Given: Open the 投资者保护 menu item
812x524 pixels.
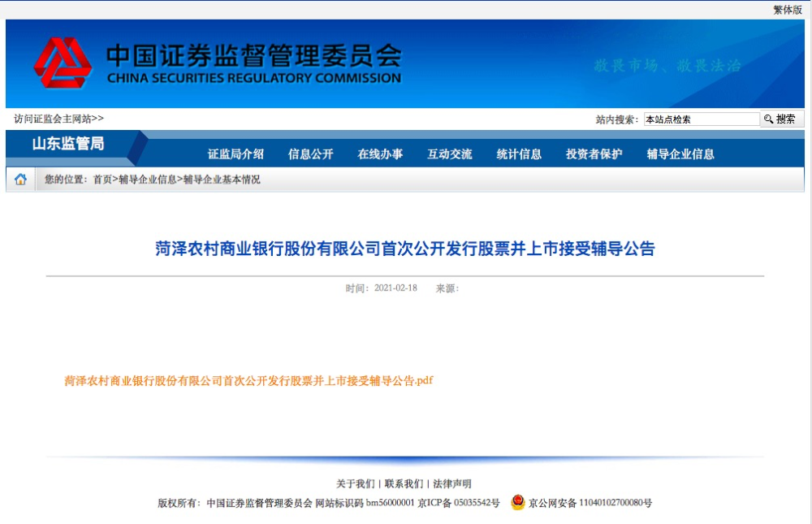Looking at the screenshot, I should point(594,154).
